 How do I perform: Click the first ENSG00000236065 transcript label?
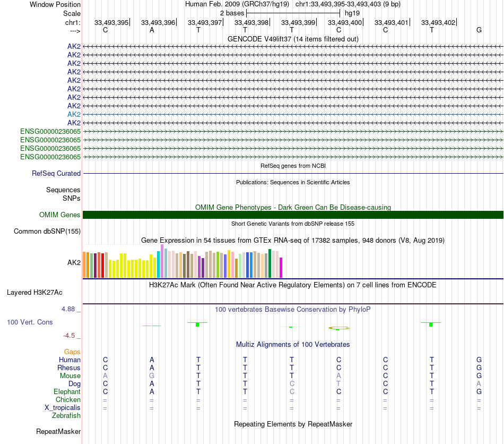coord(50,131)
